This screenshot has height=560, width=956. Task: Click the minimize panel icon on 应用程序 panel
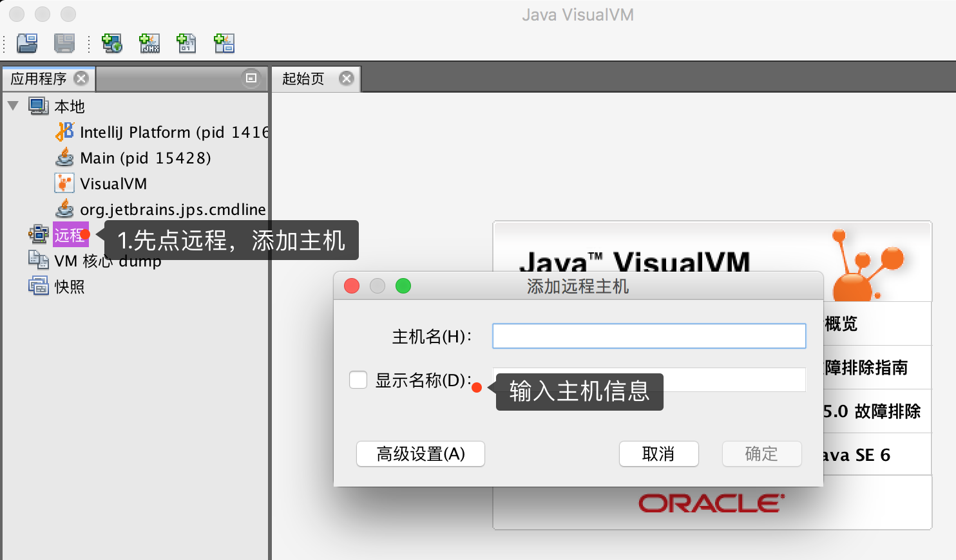click(251, 78)
